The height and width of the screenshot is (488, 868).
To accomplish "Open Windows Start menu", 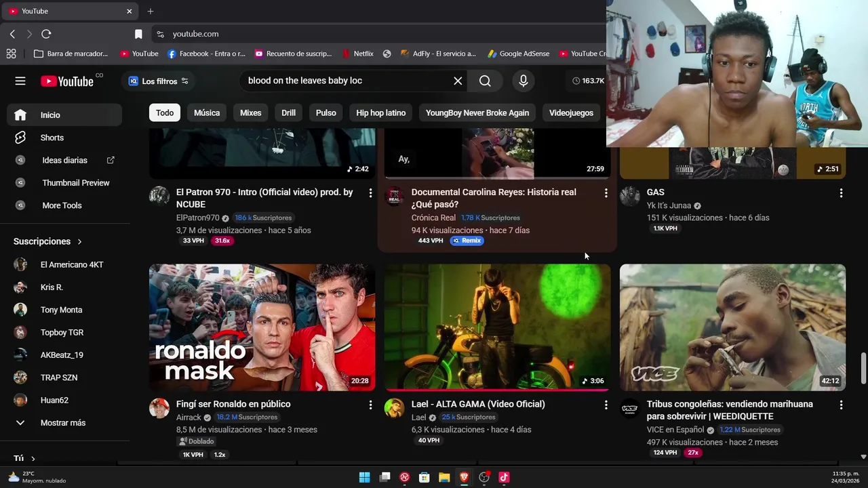I will coord(364,477).
